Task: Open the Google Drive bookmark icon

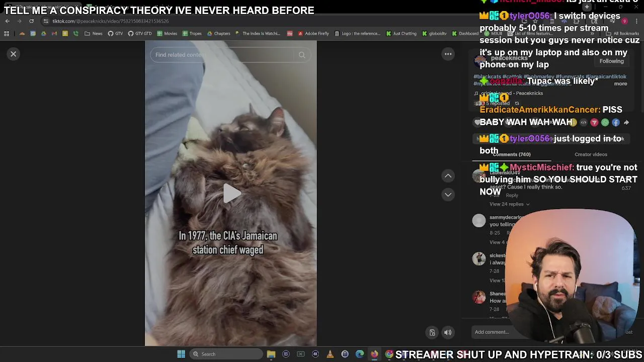Action: click(x=43, y=34)
